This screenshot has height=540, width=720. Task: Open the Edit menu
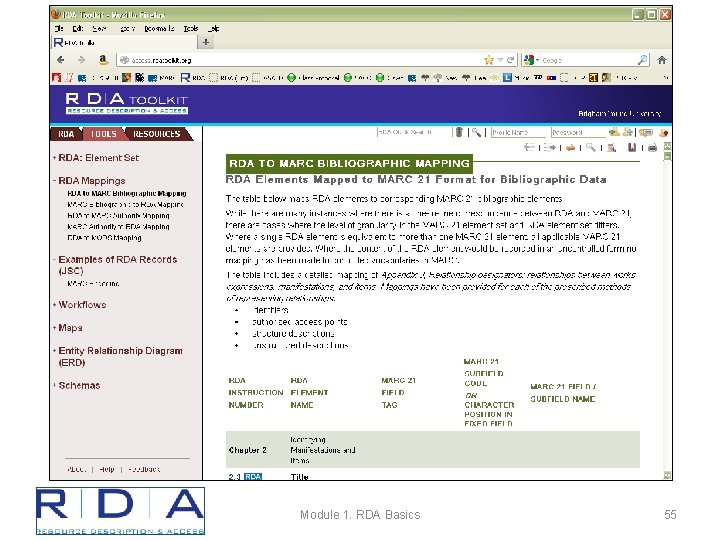tap(78, 28)
